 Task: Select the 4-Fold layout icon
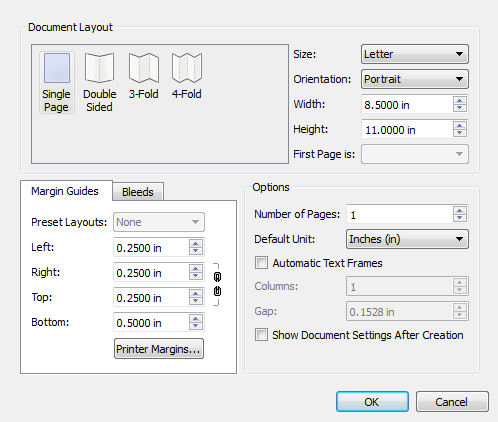point(187,68)
